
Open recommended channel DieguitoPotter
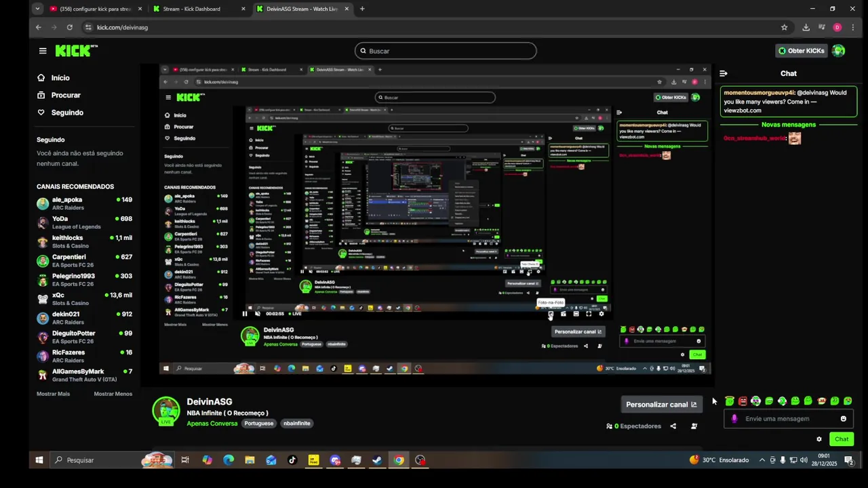coord(85,336)
